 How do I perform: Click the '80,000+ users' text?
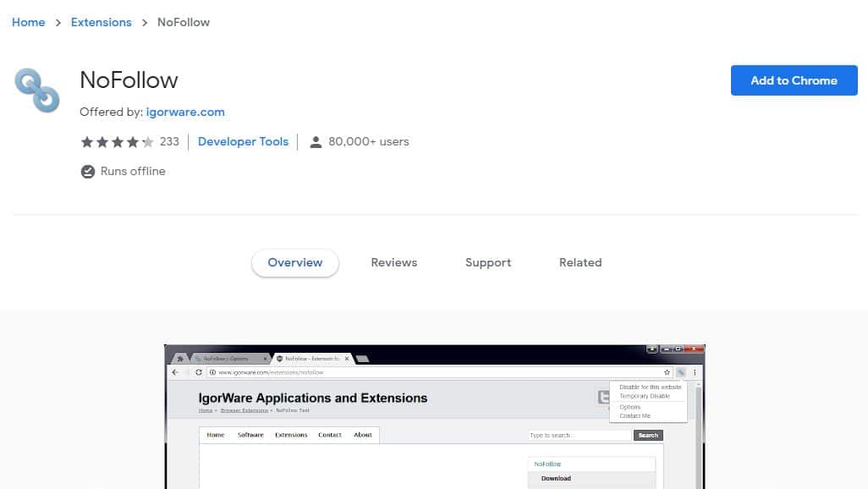[x=369, y=142]
